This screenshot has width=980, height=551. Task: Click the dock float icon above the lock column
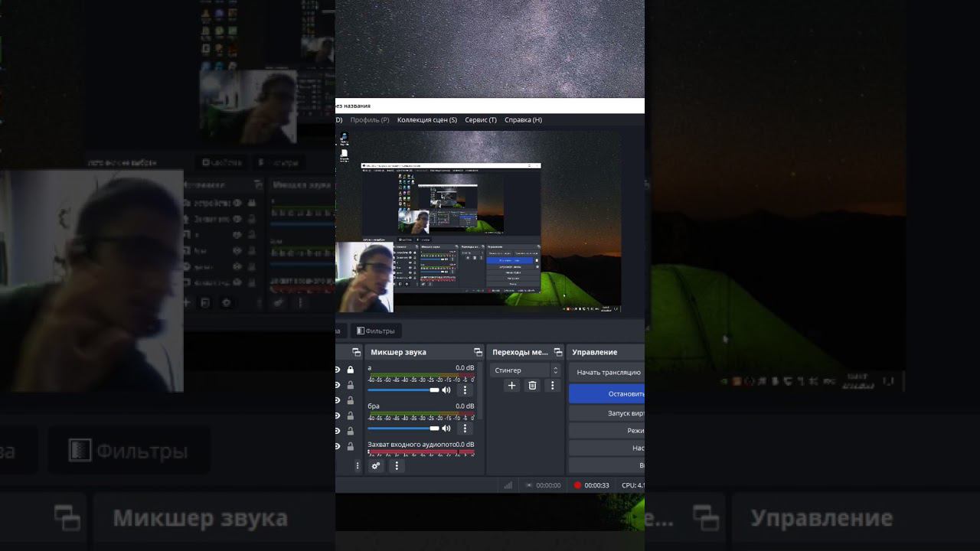[356, 352]
